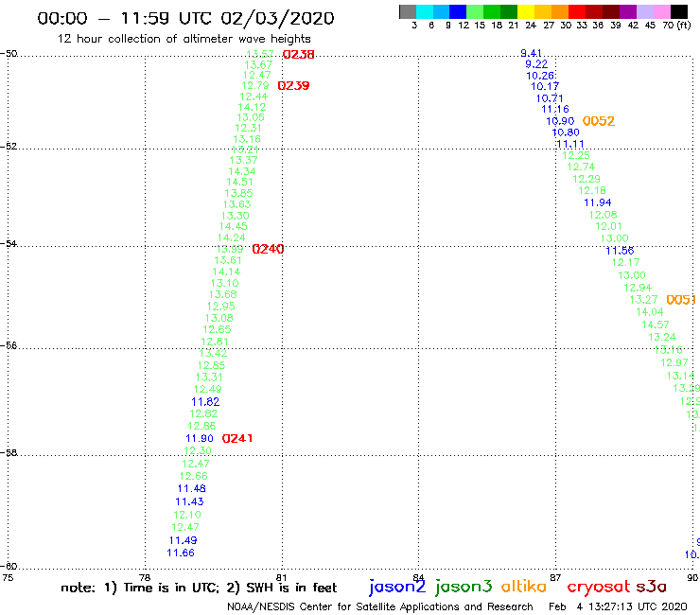The height and width of the screenshot is (615, 700).
Task: Click the yellow swatch in the wave-height scale
Action: [526, 11]
